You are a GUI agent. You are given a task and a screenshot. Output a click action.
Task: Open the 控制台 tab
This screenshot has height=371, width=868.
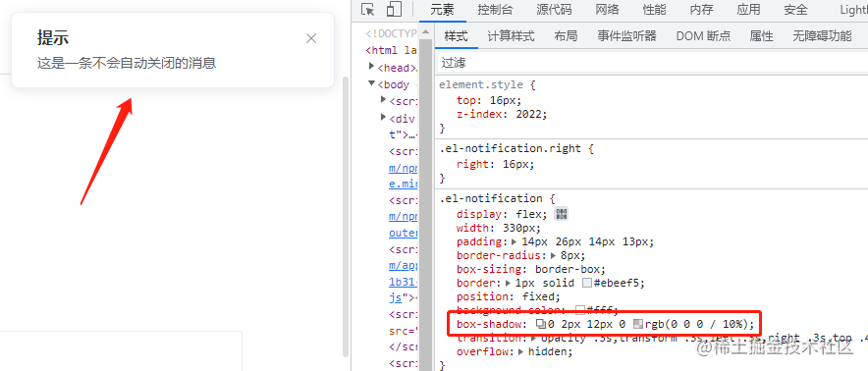tap(496, 10)
